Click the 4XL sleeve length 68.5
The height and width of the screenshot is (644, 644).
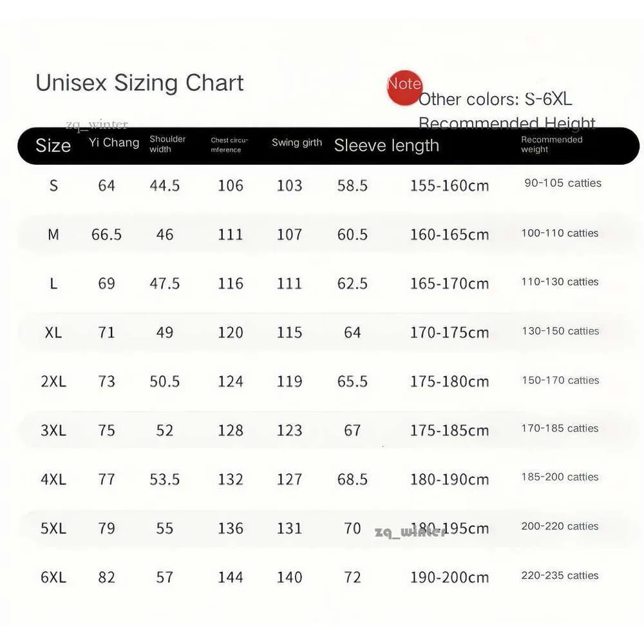point(352,479)
